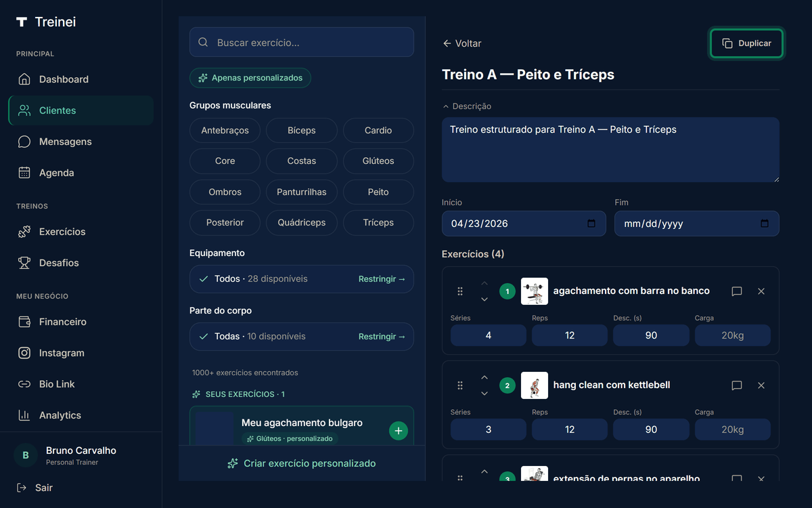The image size is (812, 508).
Task: Move agachamento com barra exercise down
Action: [x=484, y=299]
